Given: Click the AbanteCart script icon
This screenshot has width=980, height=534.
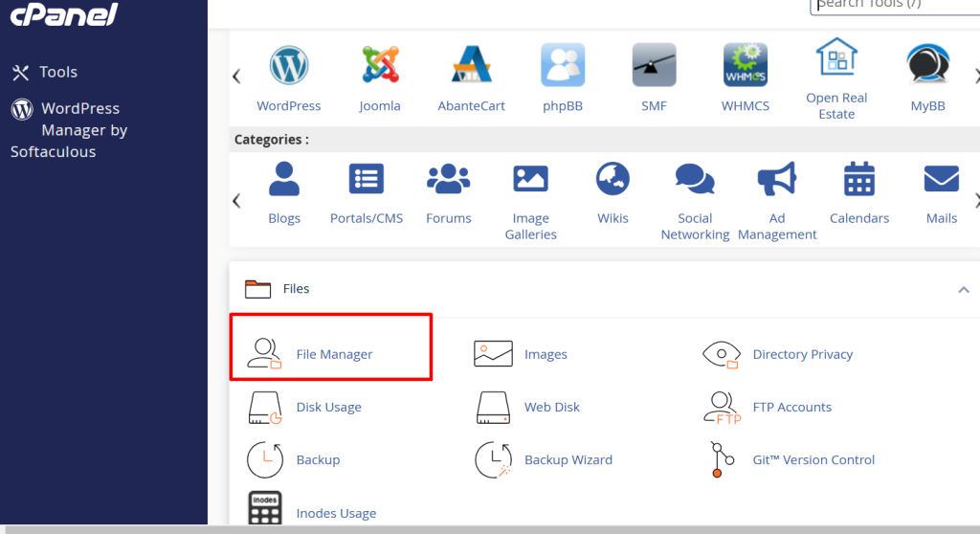Looking at the screenshot, I should point(471,65).
